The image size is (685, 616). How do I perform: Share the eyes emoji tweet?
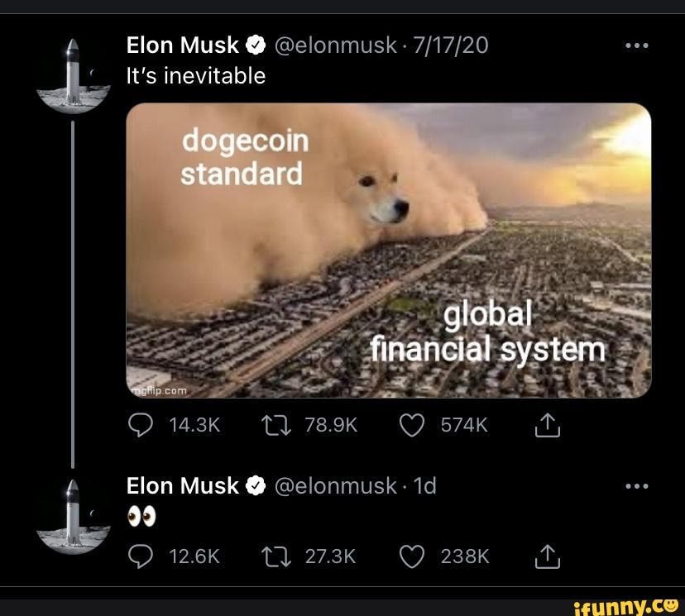[548, 556]
